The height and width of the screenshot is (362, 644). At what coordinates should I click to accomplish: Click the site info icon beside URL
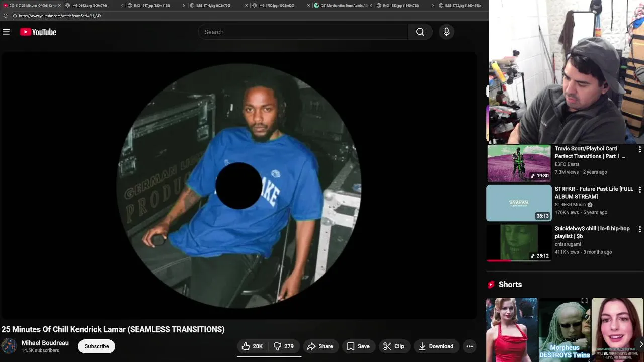pos(15,16)
